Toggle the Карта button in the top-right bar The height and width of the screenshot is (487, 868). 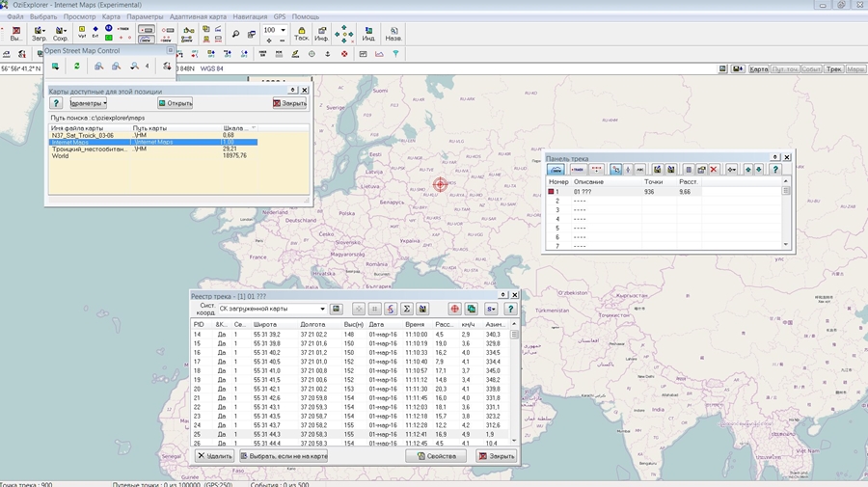click(x=760, y=69)
